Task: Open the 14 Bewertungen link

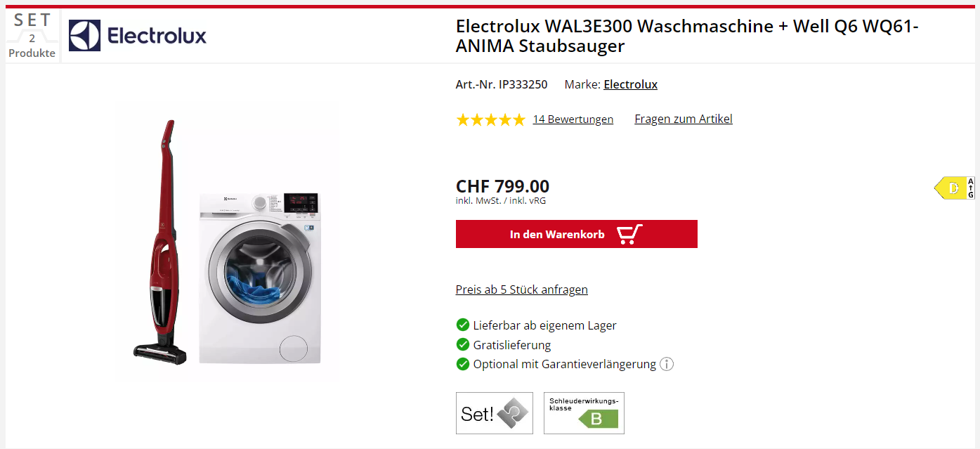Action: tap(573, 119)
